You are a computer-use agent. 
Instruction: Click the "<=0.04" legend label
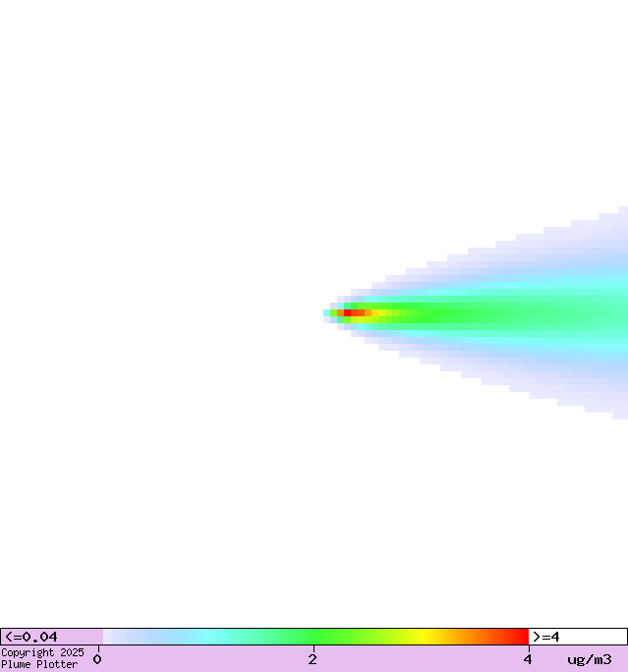[x=30, y=637]
